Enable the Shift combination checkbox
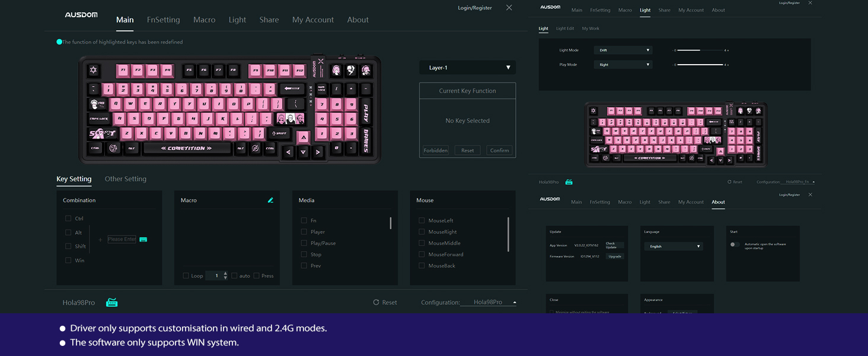 coord(68,246)
